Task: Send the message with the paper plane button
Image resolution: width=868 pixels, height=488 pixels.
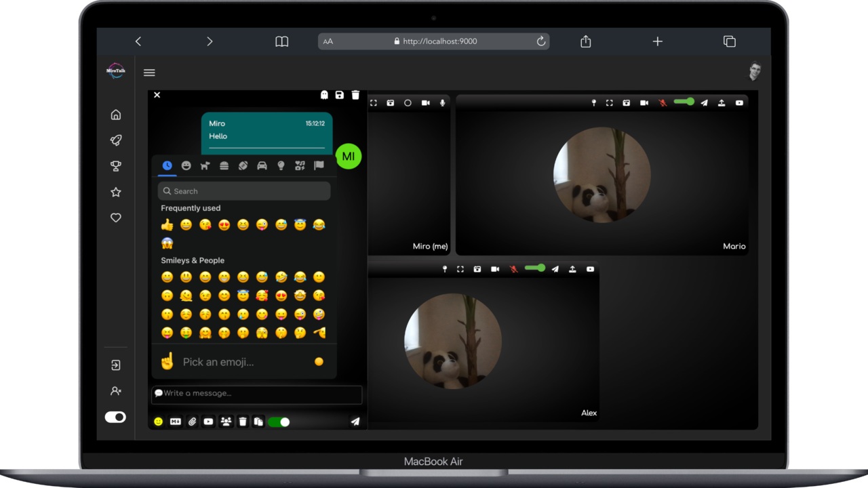Action: [x=355, y=422]
